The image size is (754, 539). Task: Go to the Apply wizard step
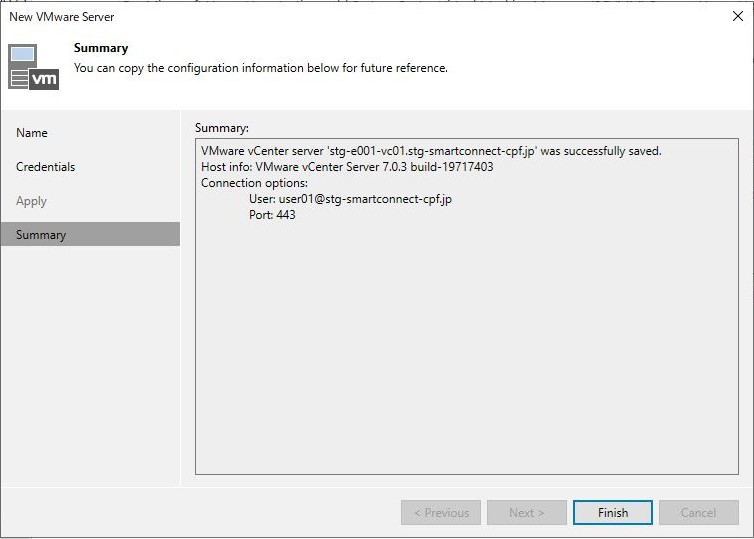tap(31, 201)
